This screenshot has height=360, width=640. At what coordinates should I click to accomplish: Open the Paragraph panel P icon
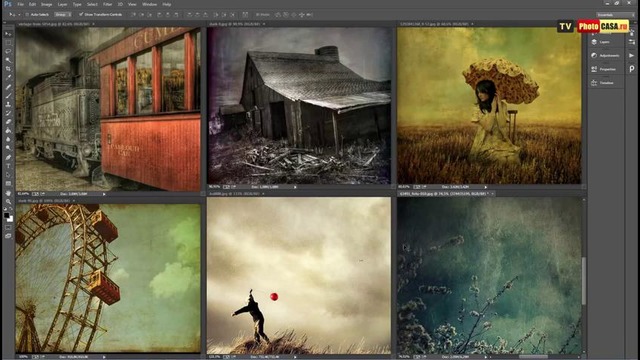coord(632,69)
